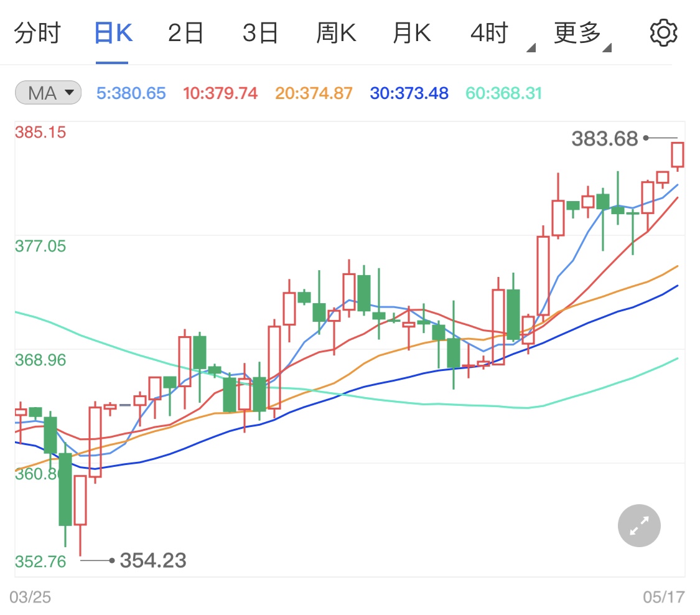This screenshot has width=700, height=615.
Task: Toggle the MA10 line value 379.74
Action: point(220,92)
